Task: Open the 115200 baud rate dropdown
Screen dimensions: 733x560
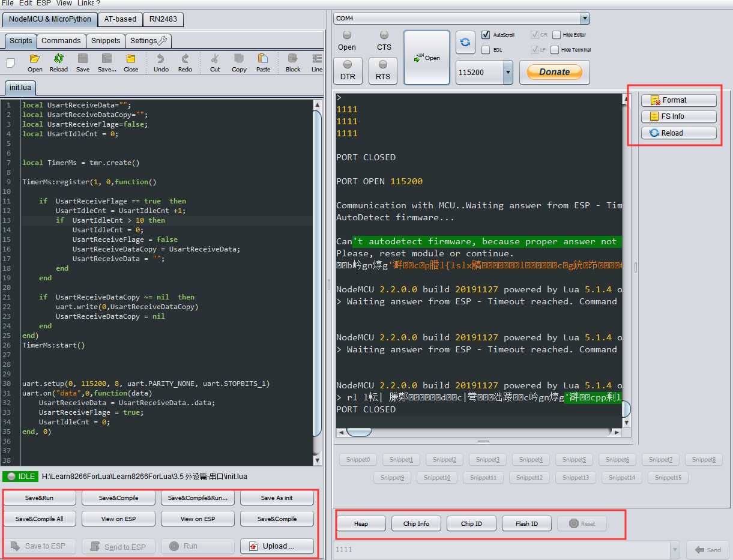Action: point(508,73)
